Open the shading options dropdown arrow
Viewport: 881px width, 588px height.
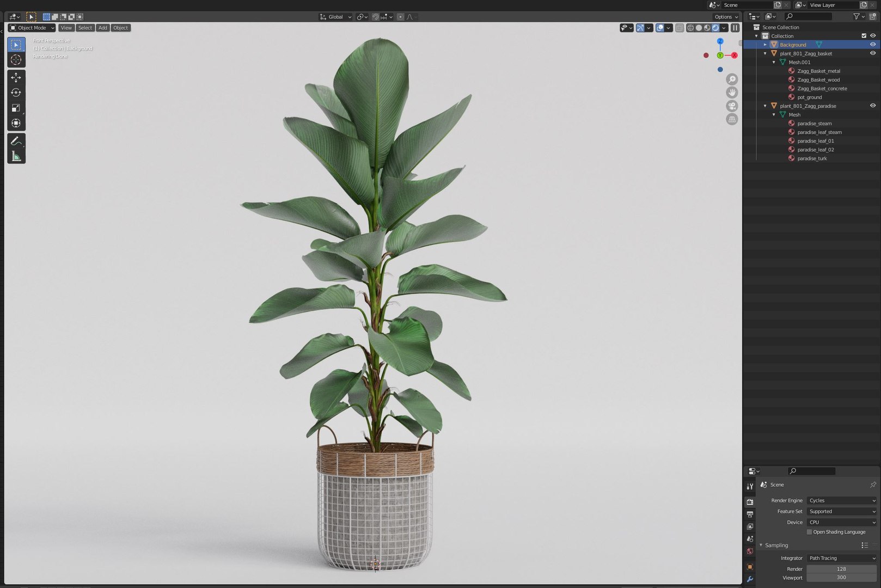pos(724,28)
